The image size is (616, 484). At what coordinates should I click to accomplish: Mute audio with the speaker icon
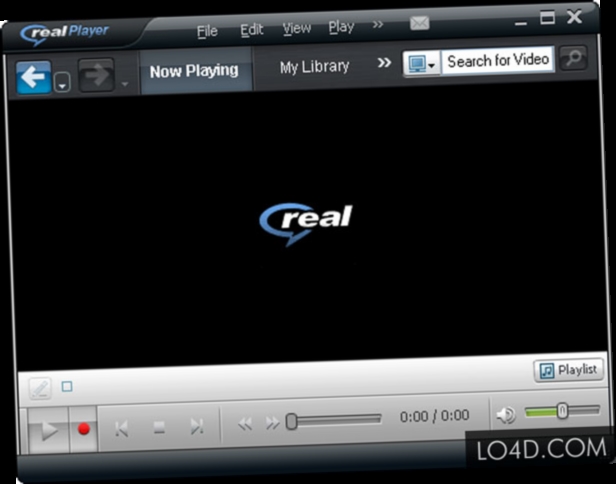(506, 415)
